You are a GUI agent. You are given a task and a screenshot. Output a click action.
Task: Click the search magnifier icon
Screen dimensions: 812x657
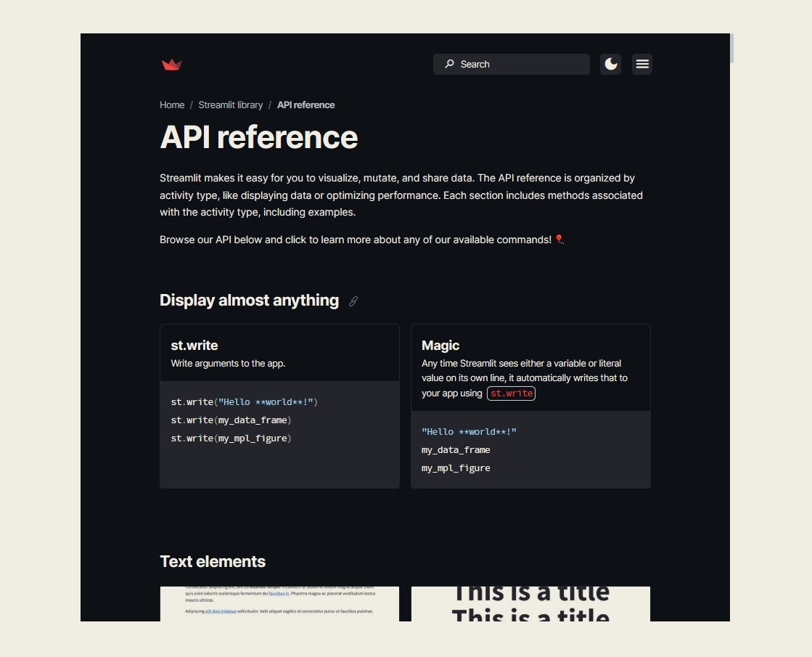(449, 64)
